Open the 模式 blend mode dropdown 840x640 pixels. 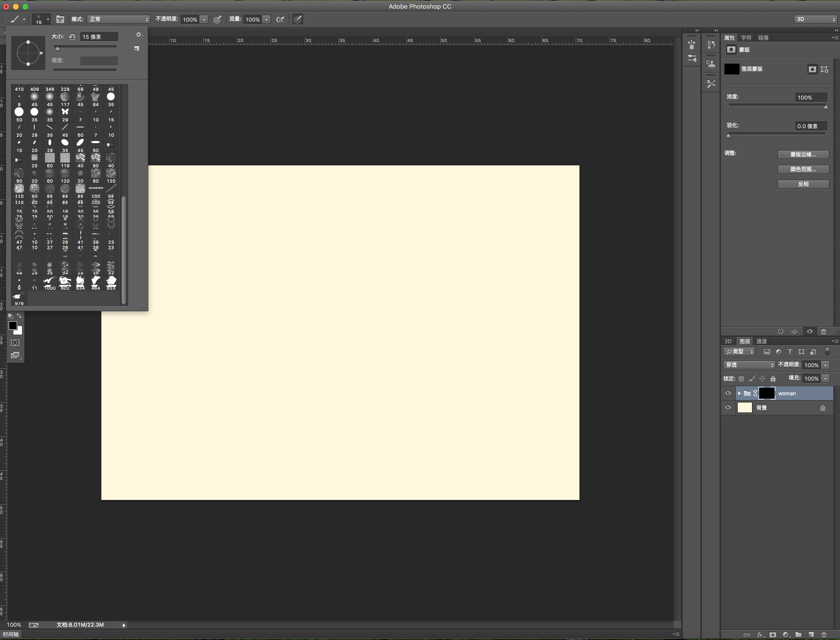pos(119,19)
